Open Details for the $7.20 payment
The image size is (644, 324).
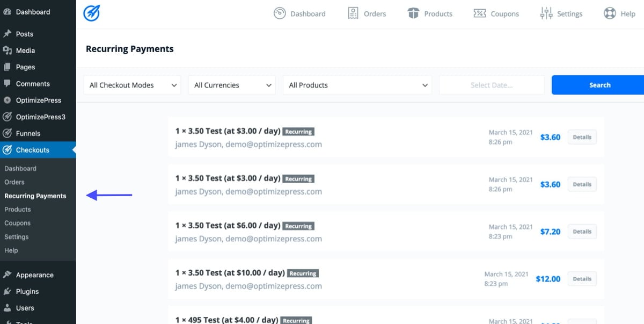[582, 232]
